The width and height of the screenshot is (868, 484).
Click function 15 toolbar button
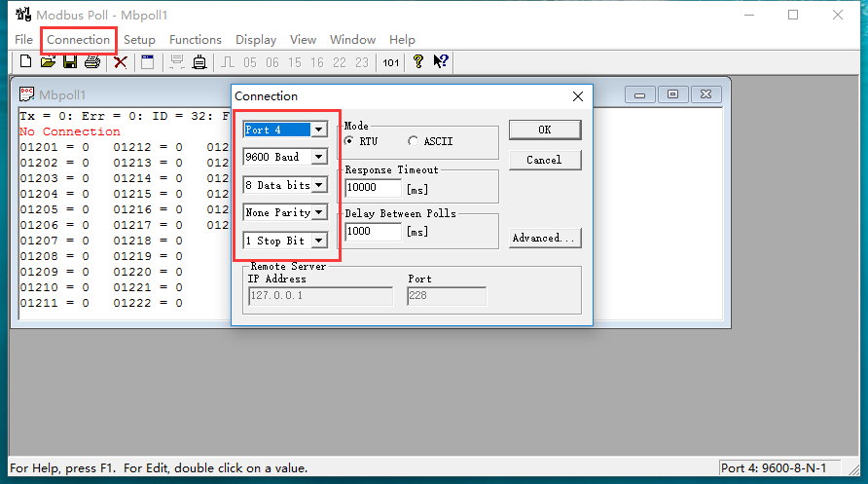295,62
